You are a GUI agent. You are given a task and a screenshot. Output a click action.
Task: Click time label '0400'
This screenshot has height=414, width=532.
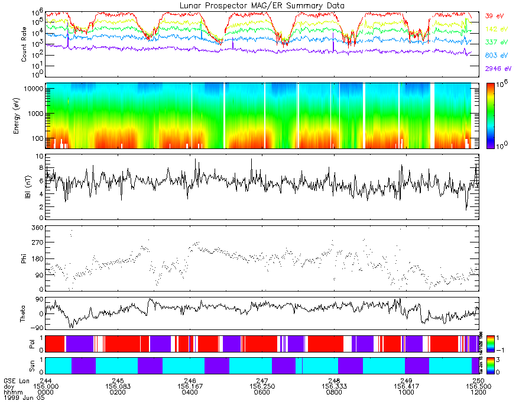point(190,392)
